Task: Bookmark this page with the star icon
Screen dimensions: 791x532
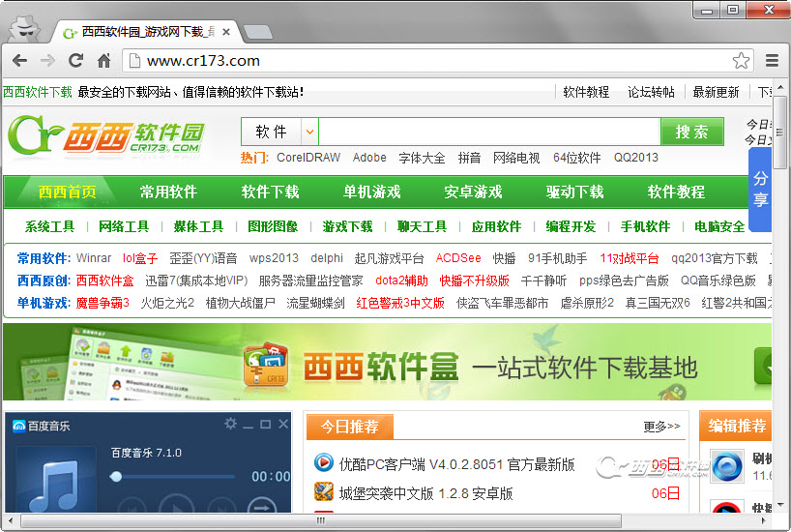Action: (x=741, y=61)
